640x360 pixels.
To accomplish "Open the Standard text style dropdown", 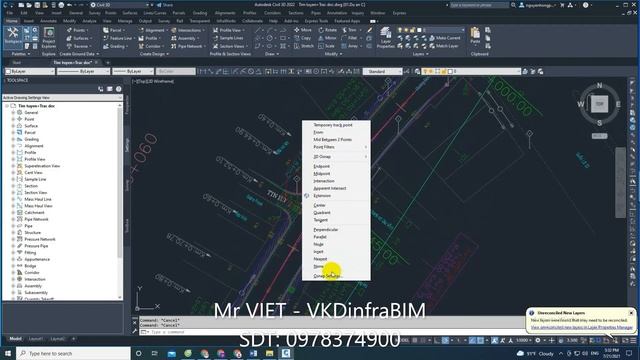I will tap(382, 71).
